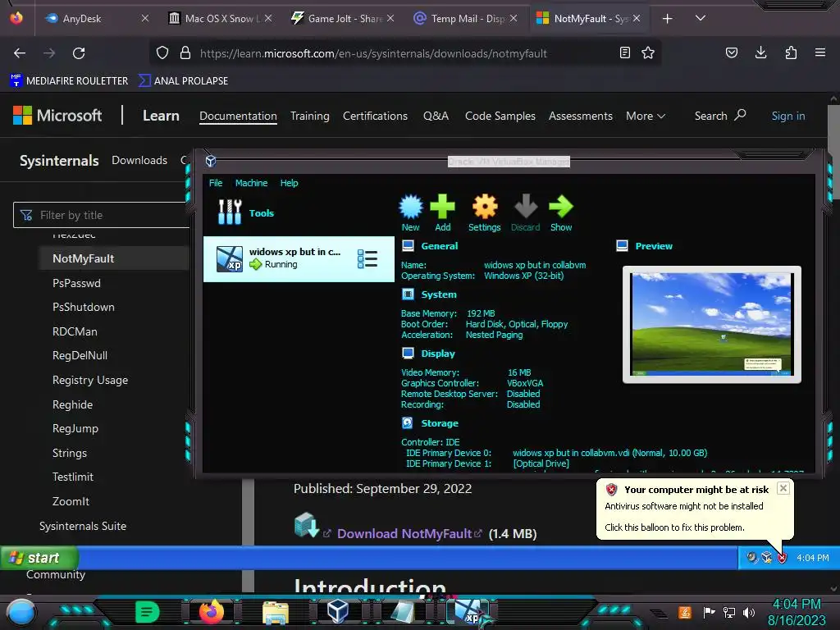Click the XP tray security shield icon
Image resolution: width=840 pixels, height=630 pixels.
tap(782, 558)
